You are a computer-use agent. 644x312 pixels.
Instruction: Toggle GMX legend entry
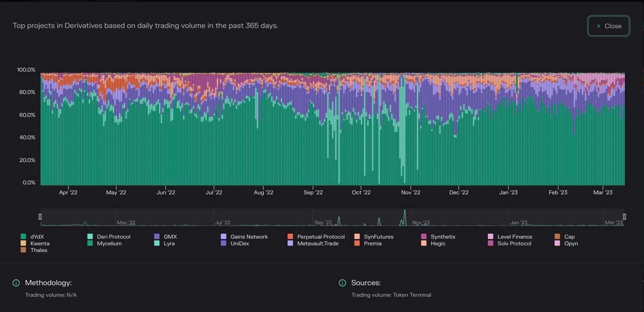[x=170, y=237]
